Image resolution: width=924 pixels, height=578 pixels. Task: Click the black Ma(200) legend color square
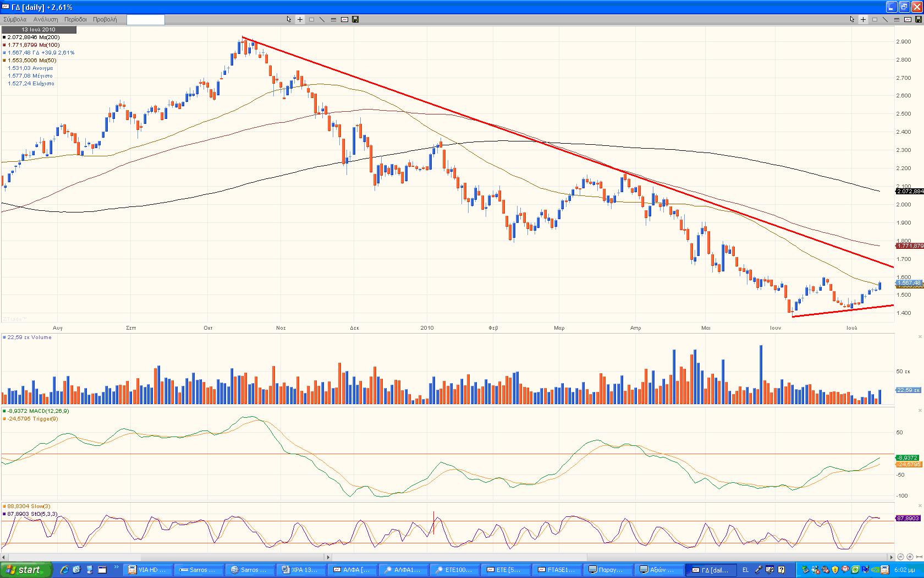pos(4,37)
